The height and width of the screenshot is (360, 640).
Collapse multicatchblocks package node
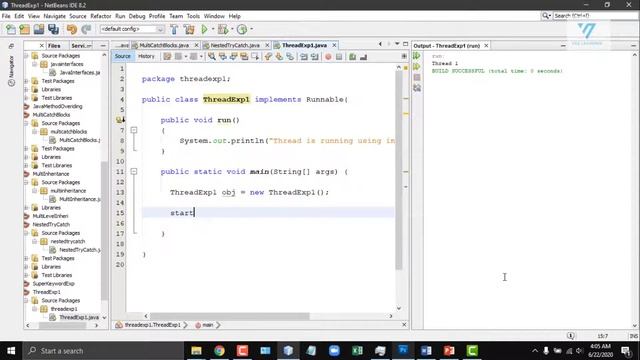35,131
